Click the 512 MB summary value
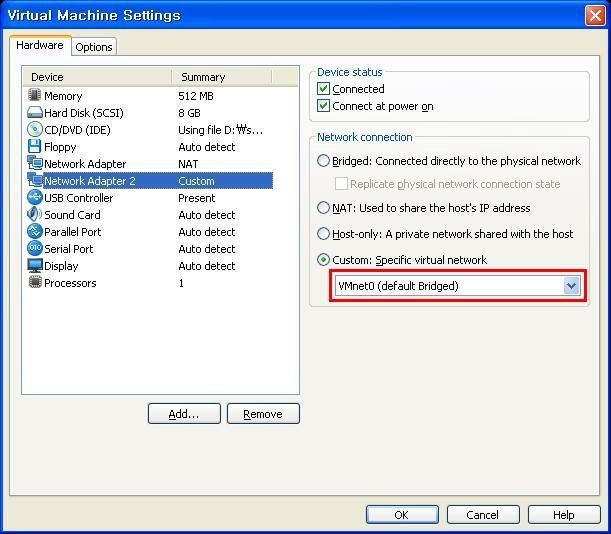The width and height of the screenshot is (611, 534). (196, 96)
